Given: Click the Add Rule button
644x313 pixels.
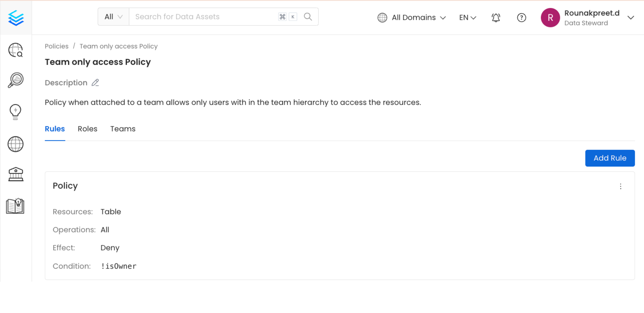Looking at the screenshot, I should [x=610, y=158].
